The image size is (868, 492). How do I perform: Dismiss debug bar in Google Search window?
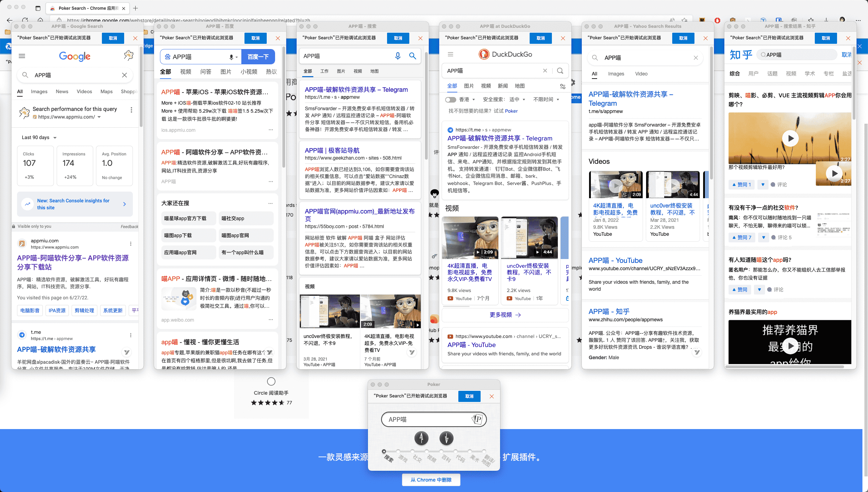[x=135, y=38]
